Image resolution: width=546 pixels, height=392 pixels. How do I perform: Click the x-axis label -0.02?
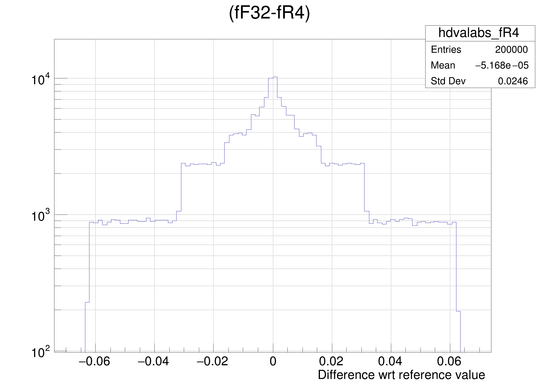click(x=212, y=361)
